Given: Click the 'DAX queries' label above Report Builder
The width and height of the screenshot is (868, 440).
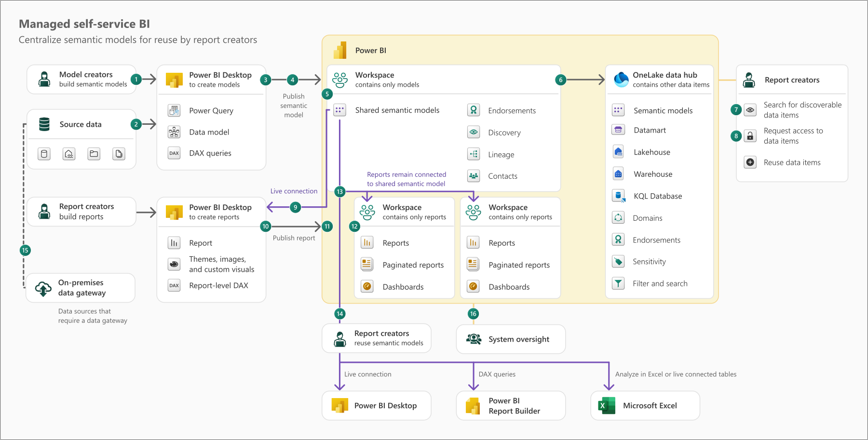Looking at the screenshot, I should (x=497, y=374).
